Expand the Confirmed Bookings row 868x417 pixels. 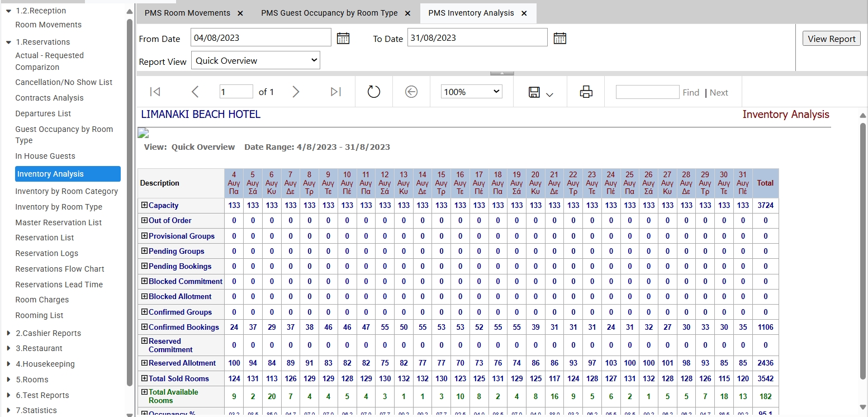[144, 327]
